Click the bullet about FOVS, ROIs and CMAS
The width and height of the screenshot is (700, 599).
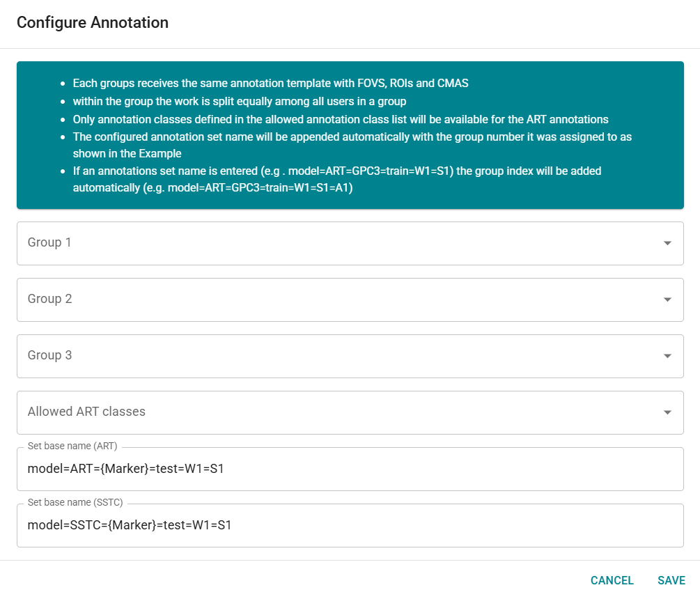270,84
